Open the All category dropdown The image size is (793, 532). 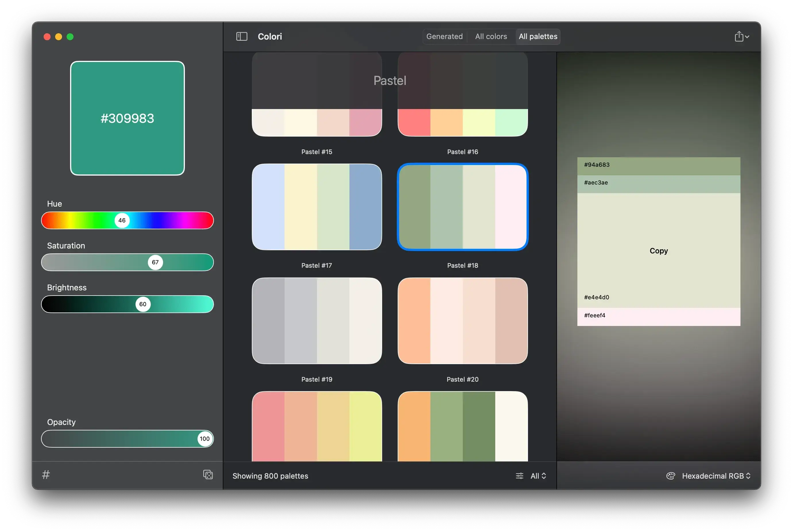click(x=538, y=476)
